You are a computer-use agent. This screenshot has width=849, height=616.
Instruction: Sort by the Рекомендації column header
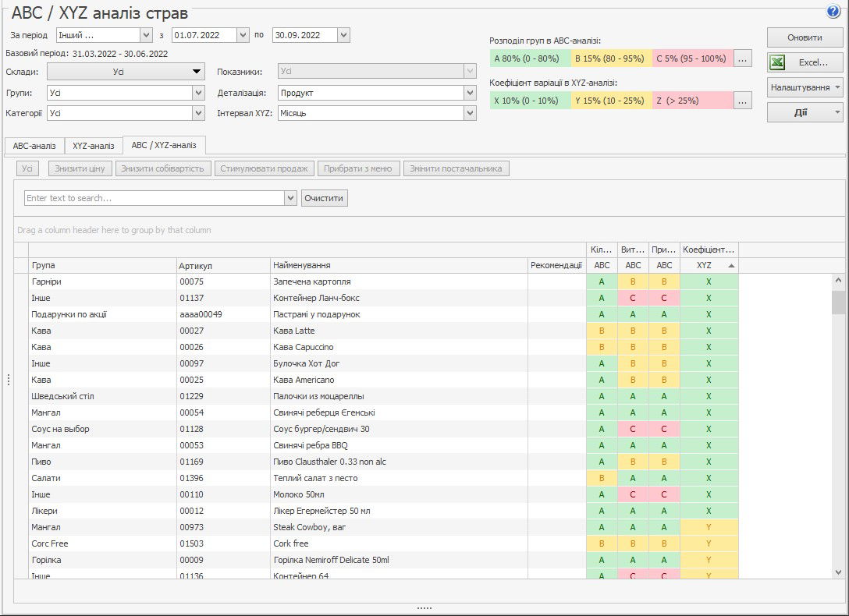pos(556,265)
